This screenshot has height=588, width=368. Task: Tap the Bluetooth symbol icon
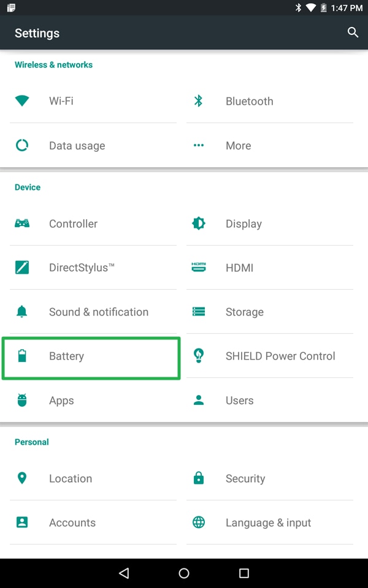[x=198, y=101]
